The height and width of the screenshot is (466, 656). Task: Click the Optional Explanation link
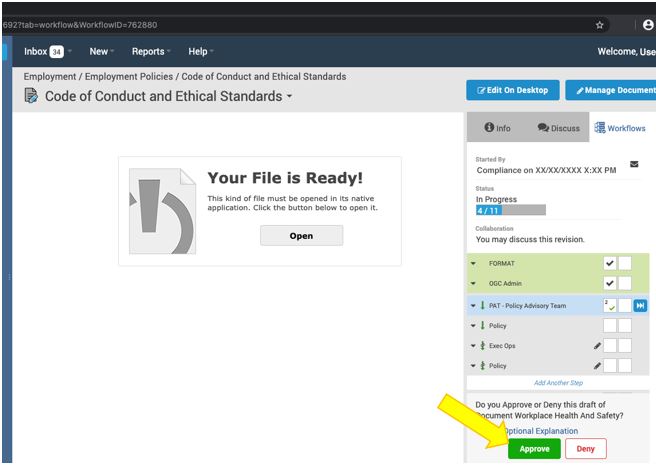(x=541, y=431)
